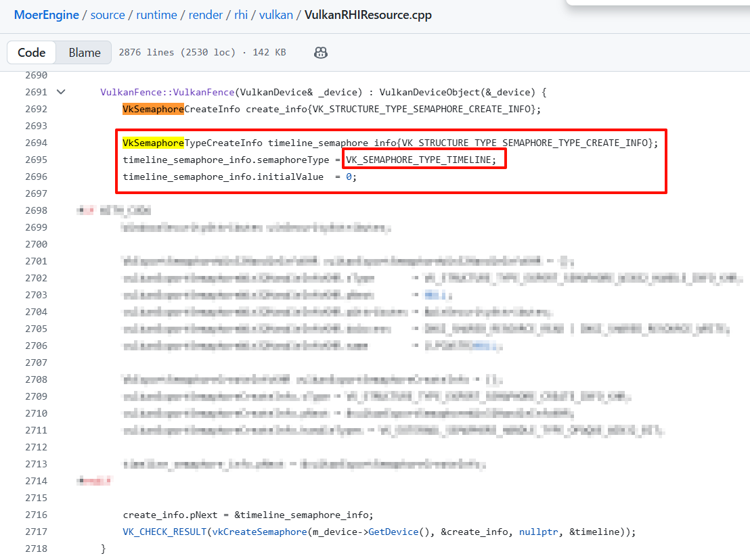
Task: Open the Copilot icon next to file size
Action: coord(321,53)
